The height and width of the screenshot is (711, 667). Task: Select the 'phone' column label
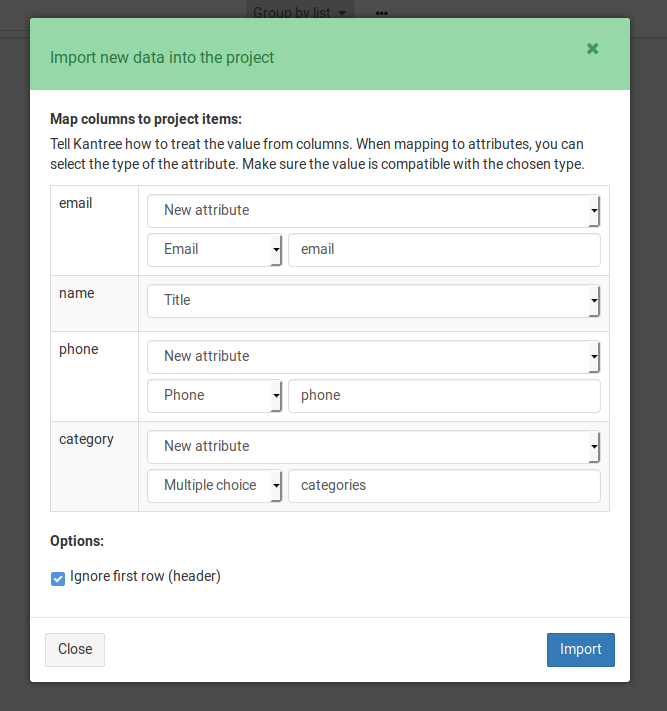click(x=78, y=349)
